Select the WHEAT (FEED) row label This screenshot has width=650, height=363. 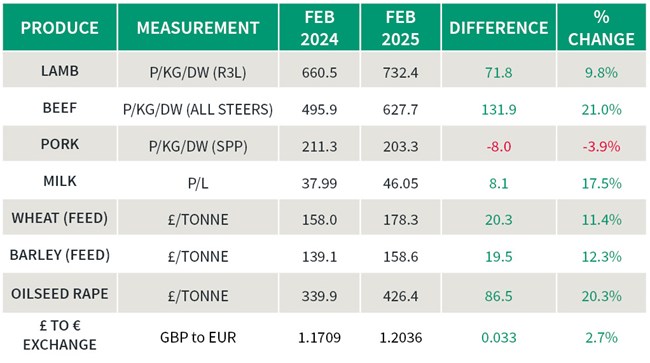click(x=60, y=218)
